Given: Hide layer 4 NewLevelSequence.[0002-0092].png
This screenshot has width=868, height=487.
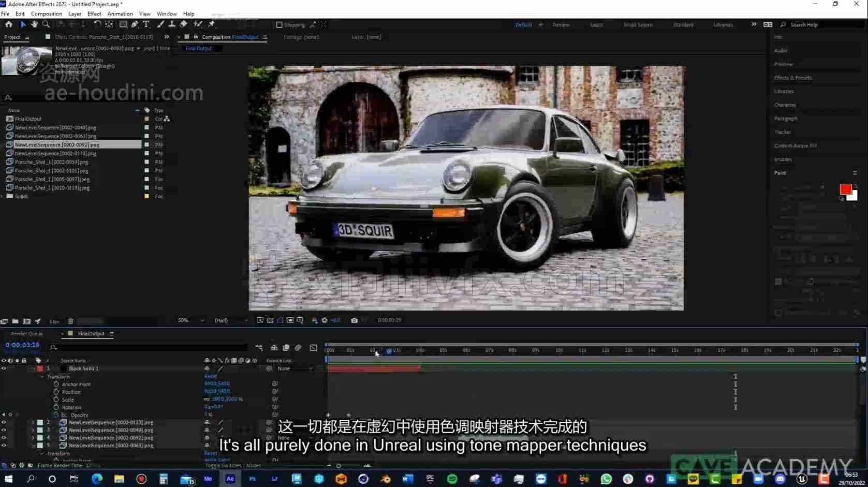Looking at the screenshot, I should click(4, 438).
